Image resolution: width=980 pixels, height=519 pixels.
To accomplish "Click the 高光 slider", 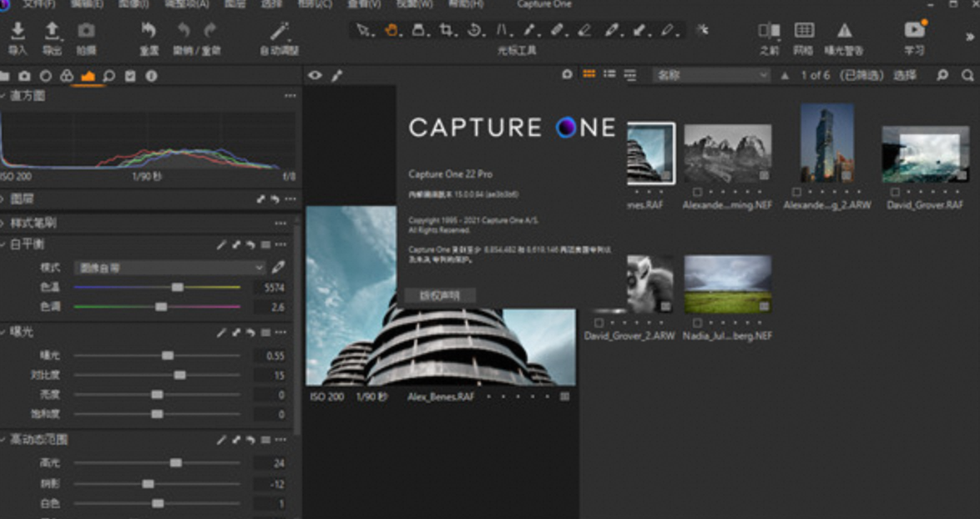I will (x=157, y=463).
